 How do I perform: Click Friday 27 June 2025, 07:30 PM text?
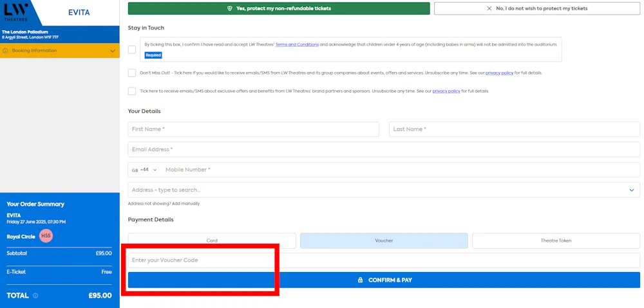coord(36,222)
